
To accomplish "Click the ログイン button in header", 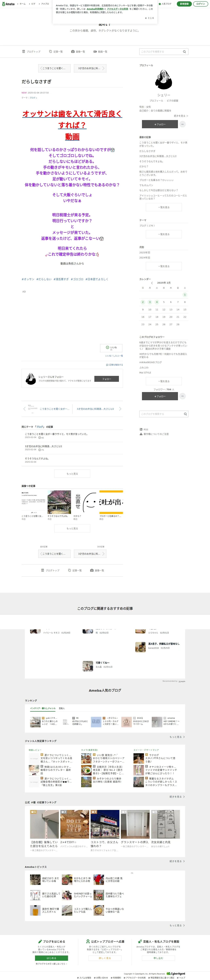I will tap(201, 4).
